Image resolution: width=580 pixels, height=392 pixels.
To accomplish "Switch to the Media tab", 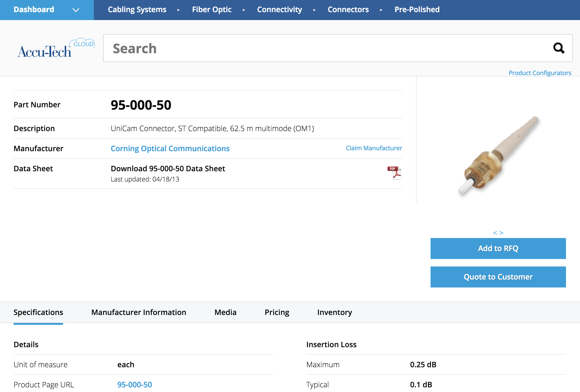I will pyautogui.click(x=225, y=312).
